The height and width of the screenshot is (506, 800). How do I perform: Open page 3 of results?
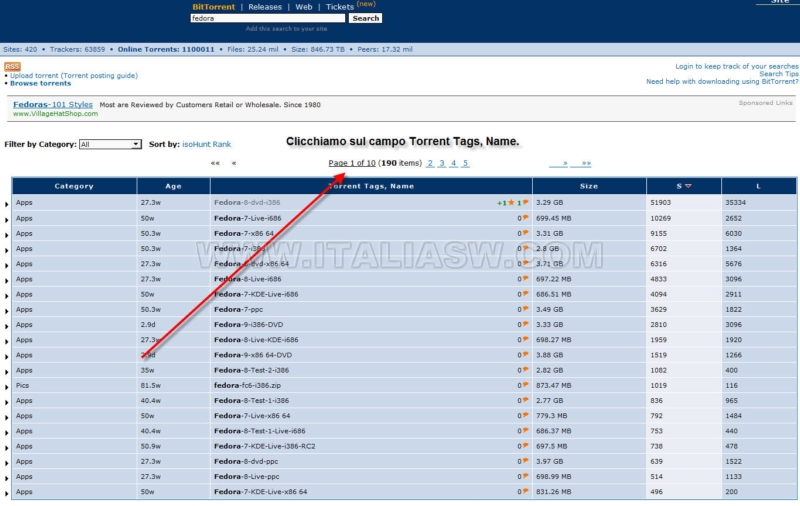(442, 163)
